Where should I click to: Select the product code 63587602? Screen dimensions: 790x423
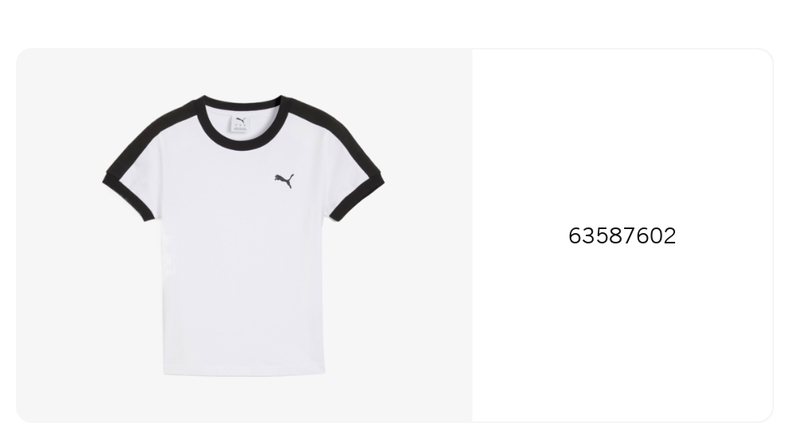(x=622, y=236)
